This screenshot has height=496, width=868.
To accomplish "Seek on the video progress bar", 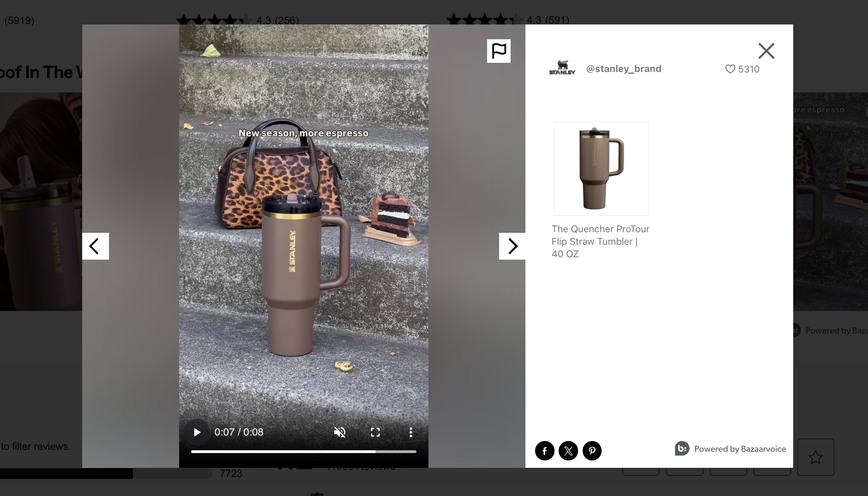I will pyautogui.click(x=304, y=452).
